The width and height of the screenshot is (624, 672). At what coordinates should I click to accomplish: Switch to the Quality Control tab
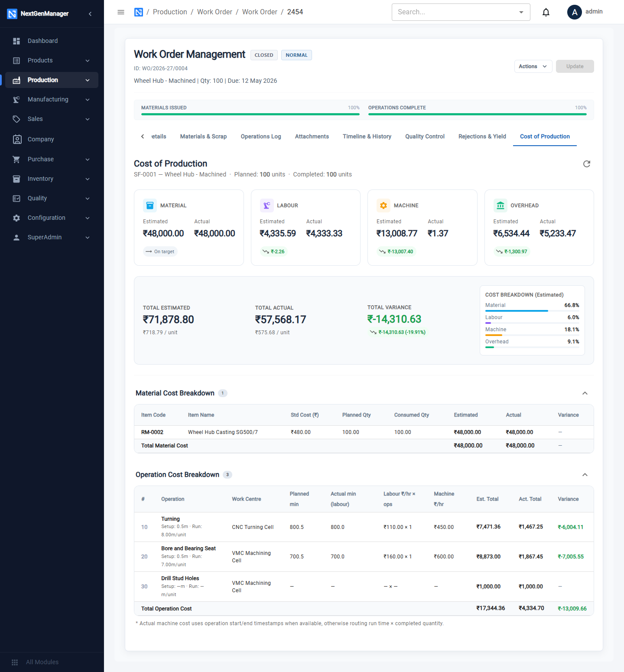pos(425,136)
